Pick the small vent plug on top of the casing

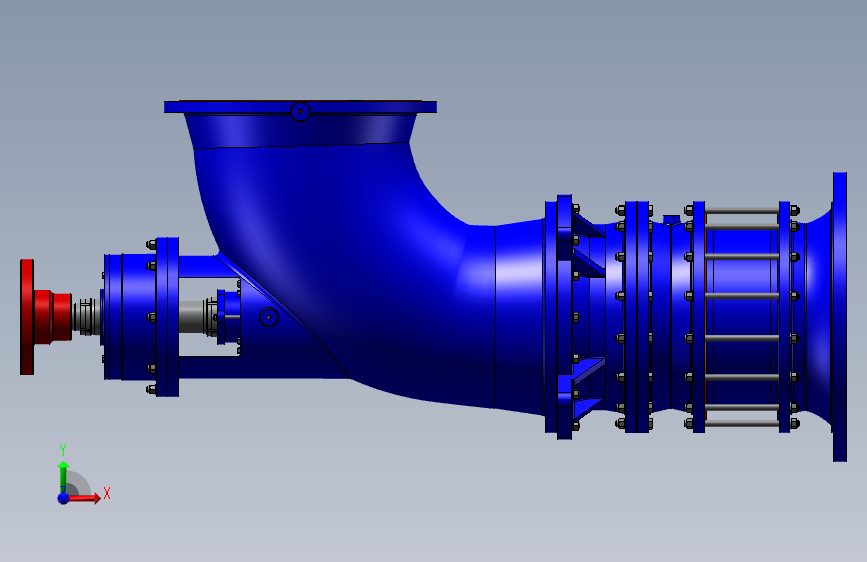coord(671,220)
